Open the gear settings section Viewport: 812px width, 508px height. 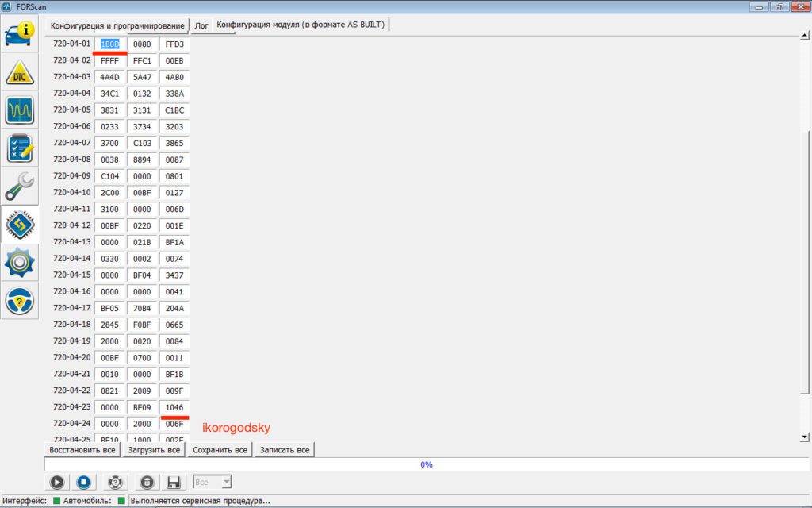(20, 262)
